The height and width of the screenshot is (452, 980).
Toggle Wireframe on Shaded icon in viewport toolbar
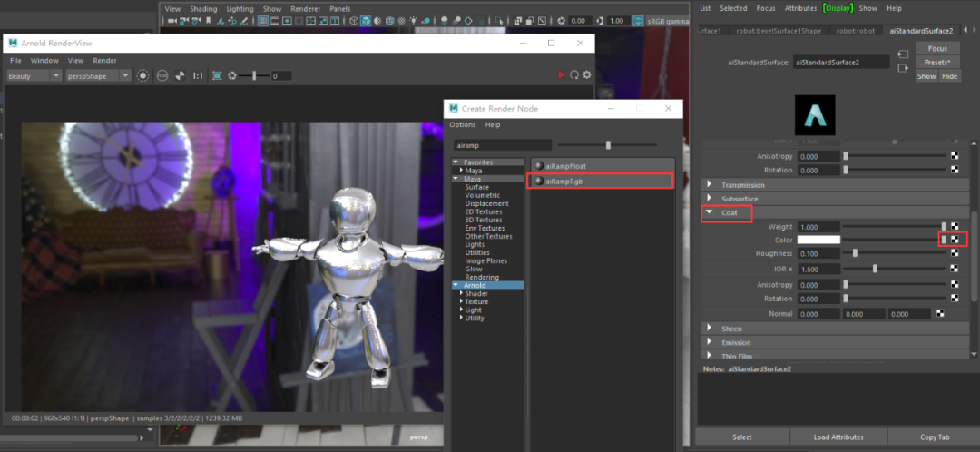[389, 21]
